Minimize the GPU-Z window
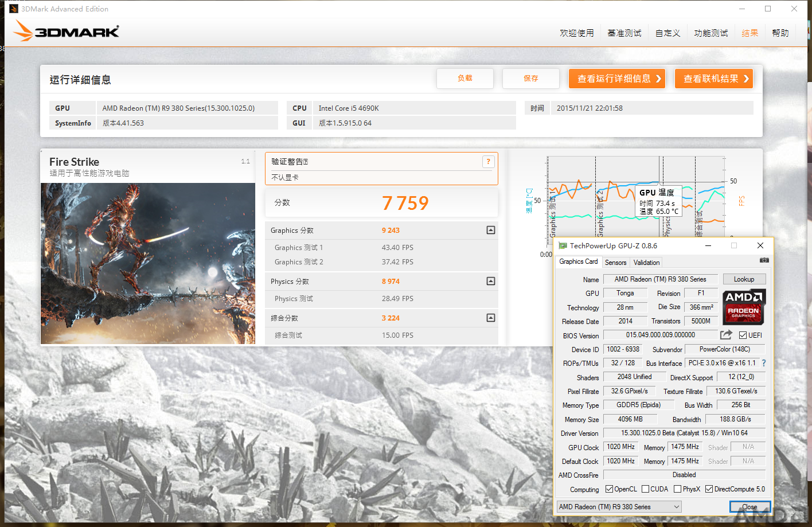The width and height of the screenshot is (812, 527). 708,245
